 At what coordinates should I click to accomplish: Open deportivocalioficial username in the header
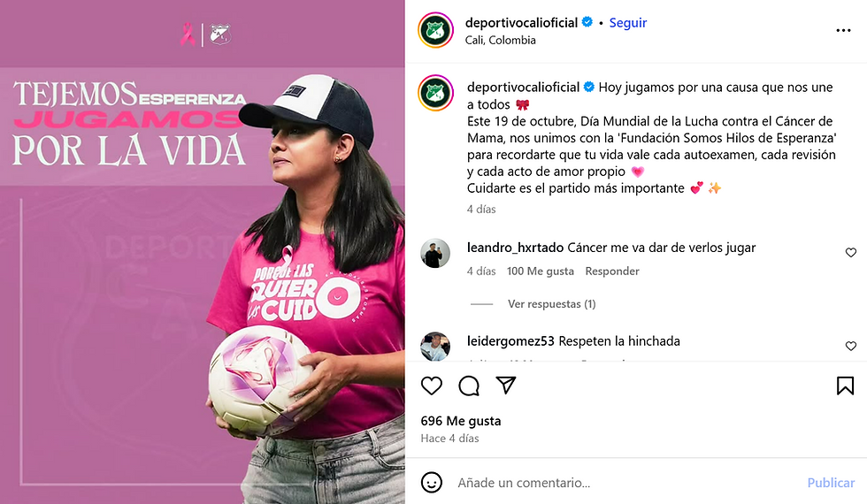point(521,23)
